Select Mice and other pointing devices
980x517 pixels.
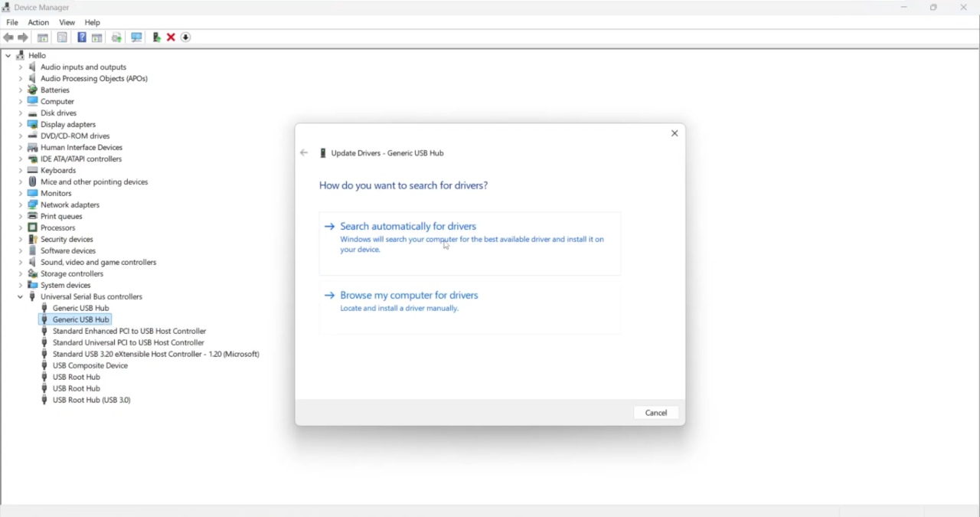[x=94, y=182]
